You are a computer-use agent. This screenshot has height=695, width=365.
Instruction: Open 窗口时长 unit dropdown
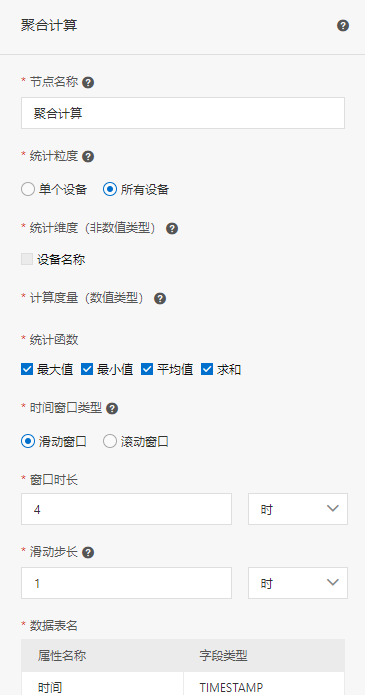pos(298,509)
